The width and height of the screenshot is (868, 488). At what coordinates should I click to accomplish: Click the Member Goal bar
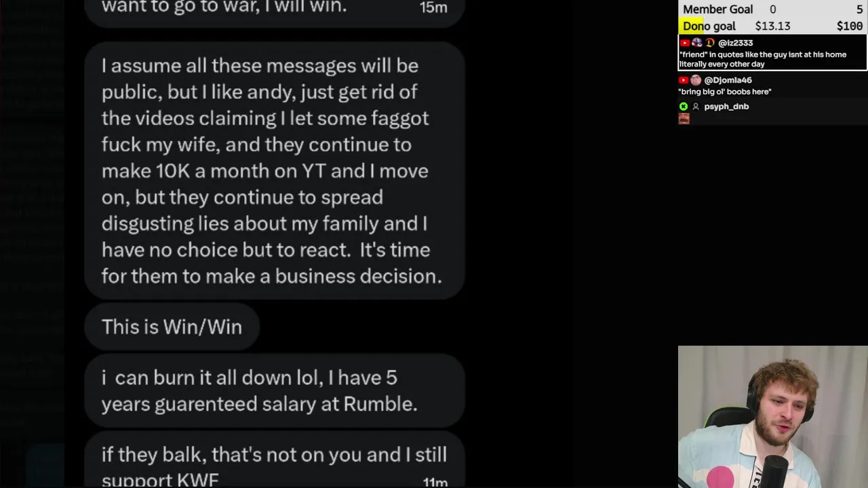click(772, 9)
